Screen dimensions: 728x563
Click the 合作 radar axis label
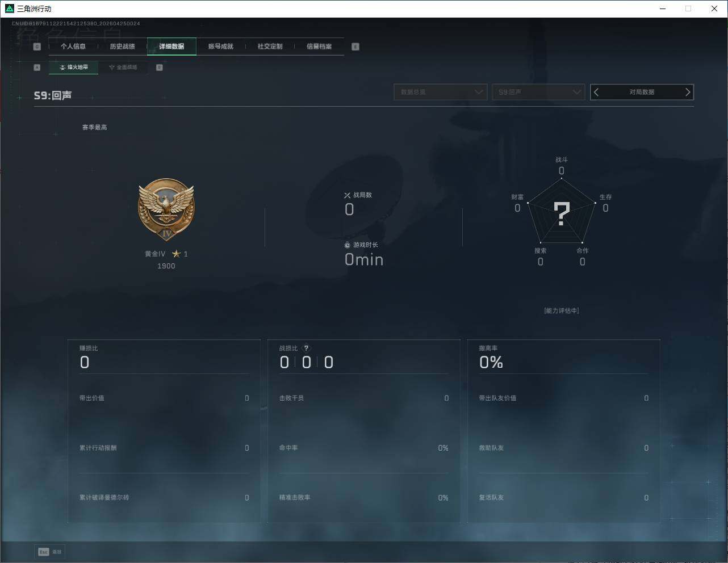click(583, 251)
